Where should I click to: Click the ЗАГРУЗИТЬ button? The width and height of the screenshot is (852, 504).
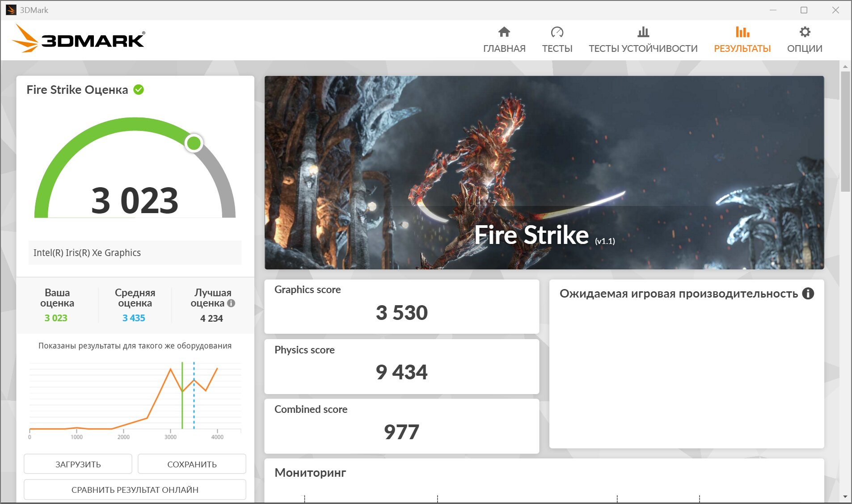[x=78, y=464]
